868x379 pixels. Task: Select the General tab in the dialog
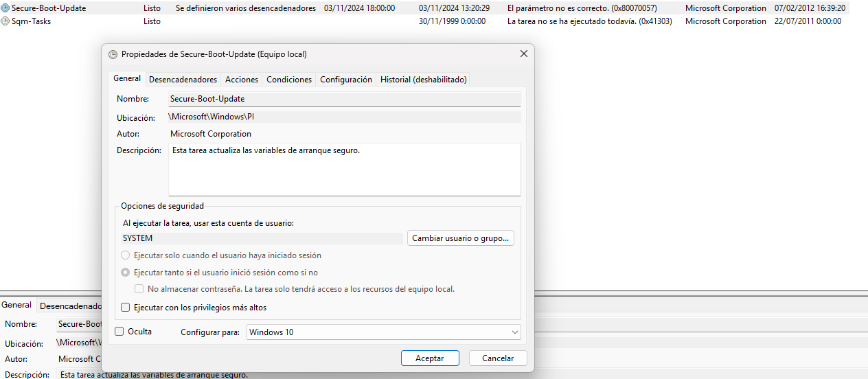point(127,79)
